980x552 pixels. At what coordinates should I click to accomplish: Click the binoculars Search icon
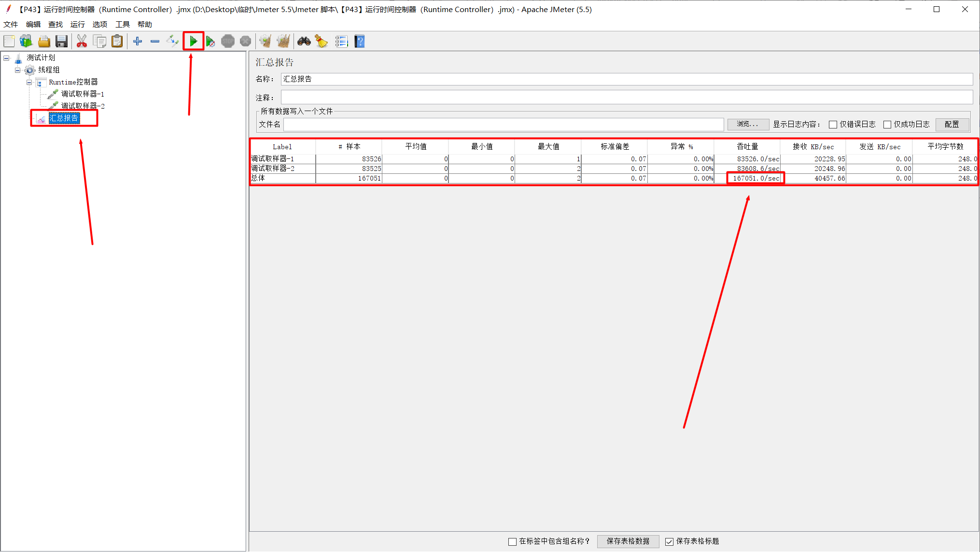click(x=304, y=42)
